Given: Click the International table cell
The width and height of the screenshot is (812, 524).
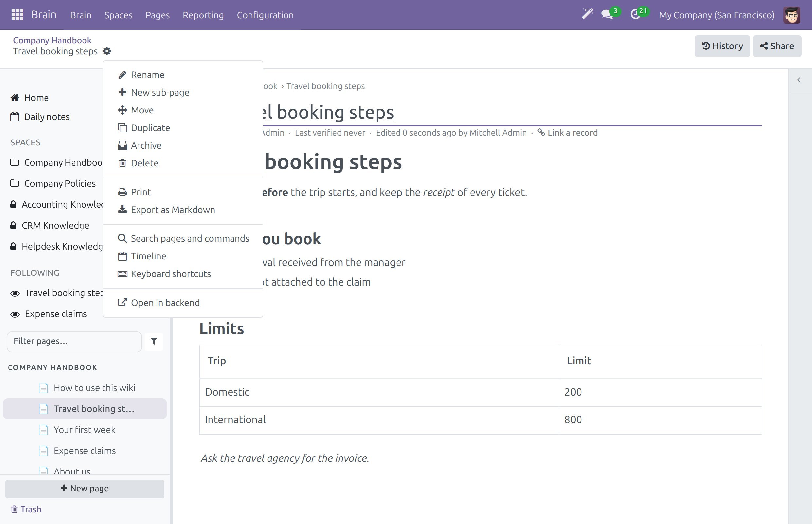Looking at the screenshot, I should tap(379, 420).
